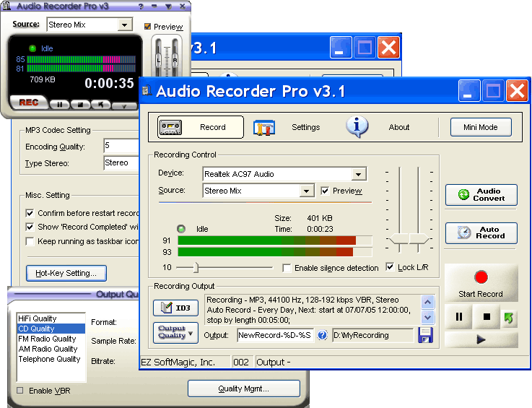Click the mini recorder L volume slider
This screenshot has width=532, height=408.
(158, 60)
